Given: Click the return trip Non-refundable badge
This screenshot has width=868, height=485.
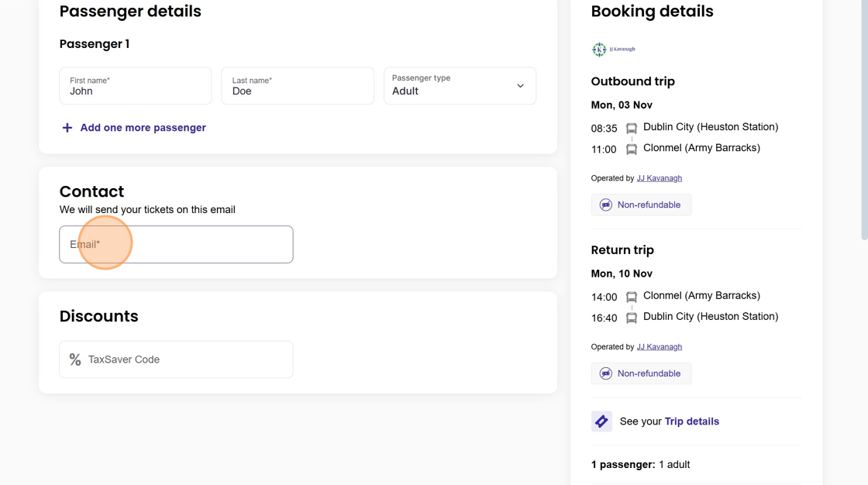Looking at the screenshot, I should pos(641,373).
